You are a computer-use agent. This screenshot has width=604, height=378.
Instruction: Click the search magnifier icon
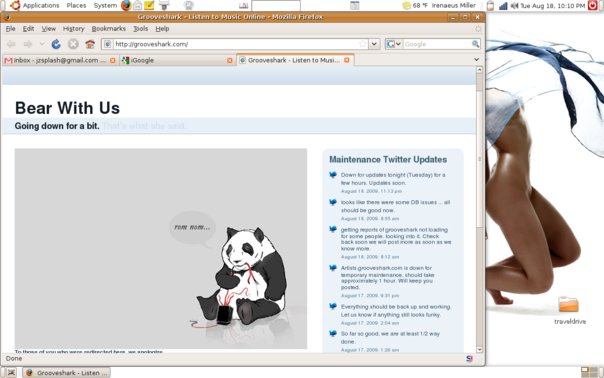(x=476, y=44)
